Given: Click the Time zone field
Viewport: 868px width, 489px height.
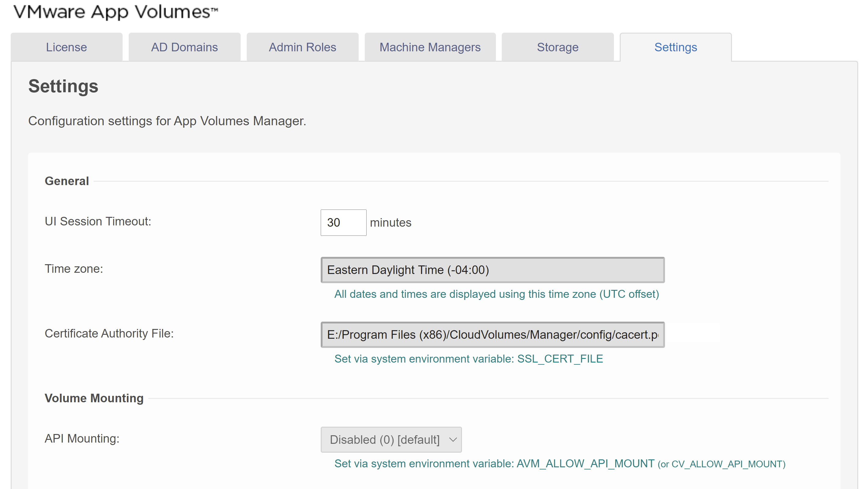Looking at the screenshot, I should tap(493, 270).
